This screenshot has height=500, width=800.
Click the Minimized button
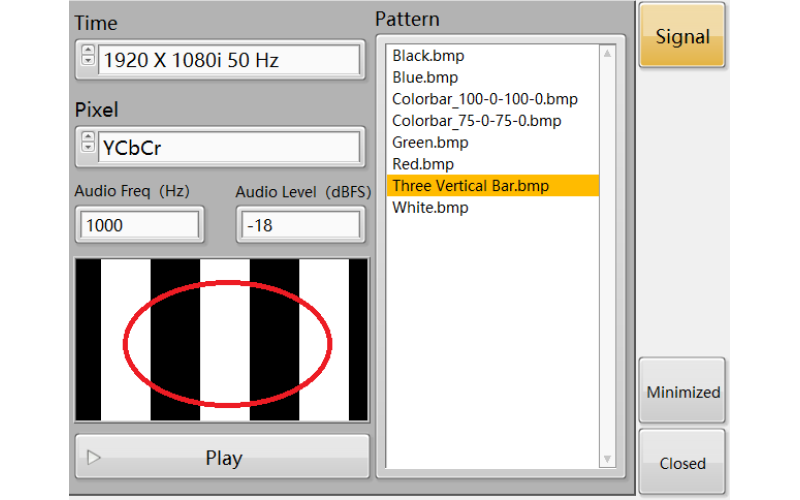[x=682, y=392]
